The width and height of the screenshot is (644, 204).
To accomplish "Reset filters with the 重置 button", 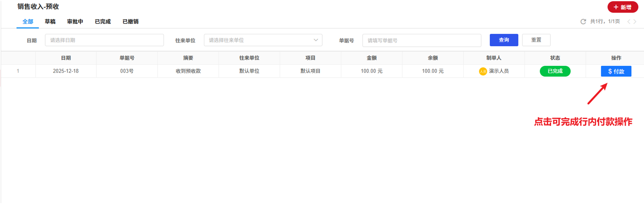I will [x=536, y=40].
